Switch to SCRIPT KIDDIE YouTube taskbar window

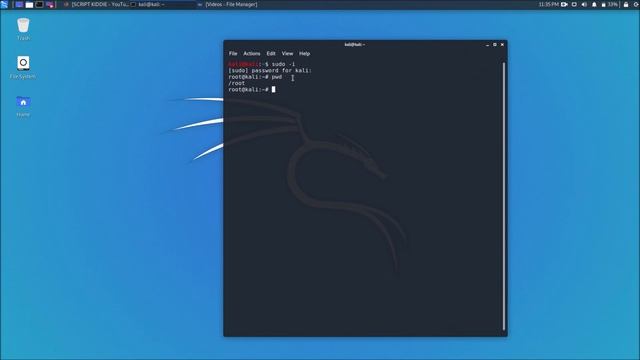tap(97, 4)
